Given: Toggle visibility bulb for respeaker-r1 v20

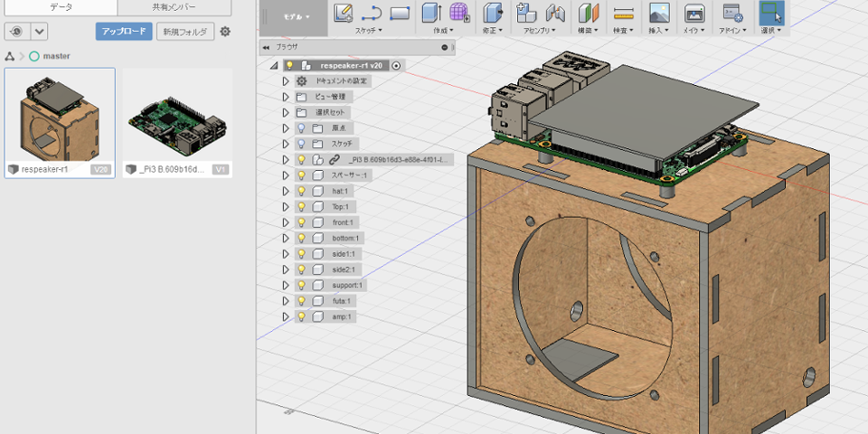Looking at the screenshot, I should pyautogui.click(x=289, y=65).
